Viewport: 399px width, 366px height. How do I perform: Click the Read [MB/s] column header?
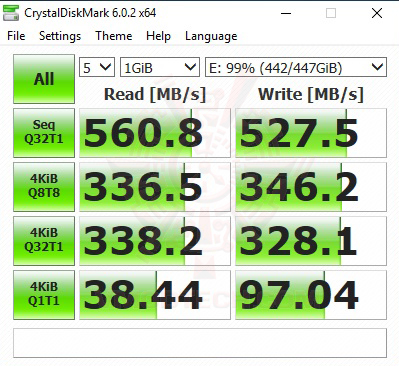tap(155, 94)
